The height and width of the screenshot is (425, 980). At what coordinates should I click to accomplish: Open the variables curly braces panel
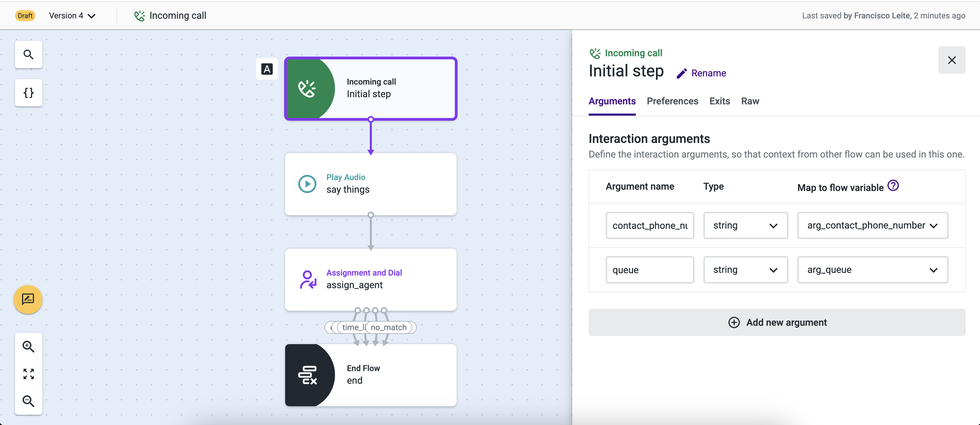29,93
